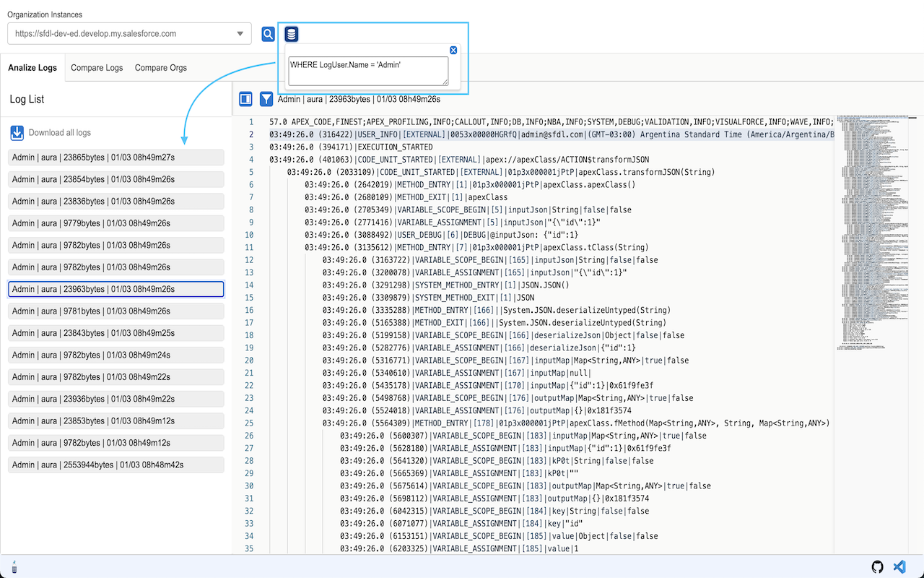Screen dimensions: 924x578
Task: Click the Download all logs link
Action: pyautogui.click(x=60, y=133)
